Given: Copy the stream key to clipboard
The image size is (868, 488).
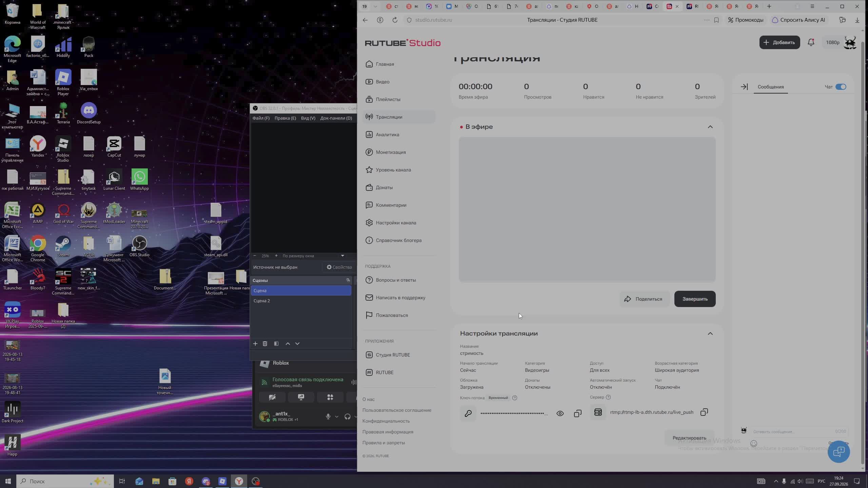Looking at the screenshot, I should coord(578,413).
